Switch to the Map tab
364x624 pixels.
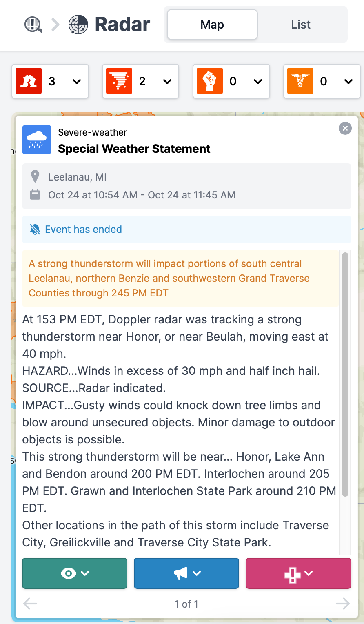(x=212, y=25)
